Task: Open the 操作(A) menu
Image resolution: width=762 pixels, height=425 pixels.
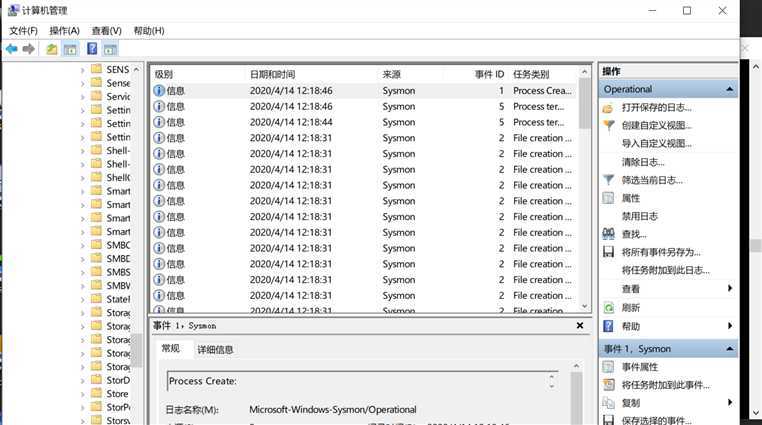Action: click(65, 31)
